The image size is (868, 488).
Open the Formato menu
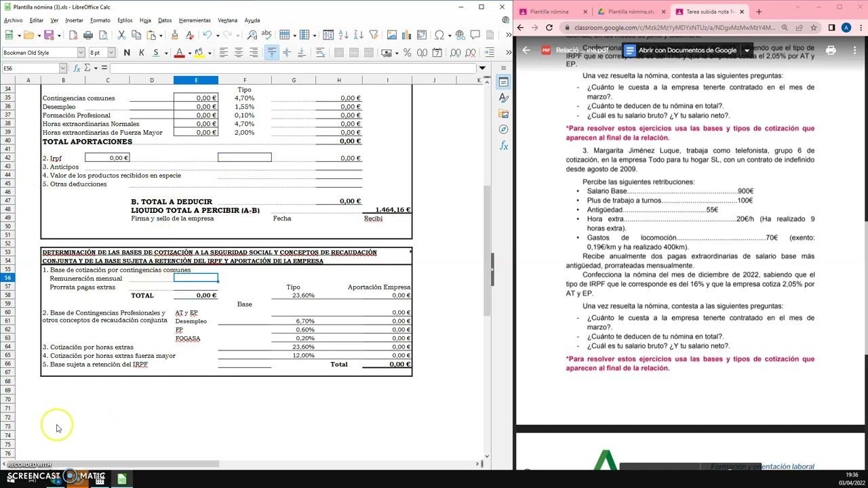pyautogui.click(x=100, y=20)
